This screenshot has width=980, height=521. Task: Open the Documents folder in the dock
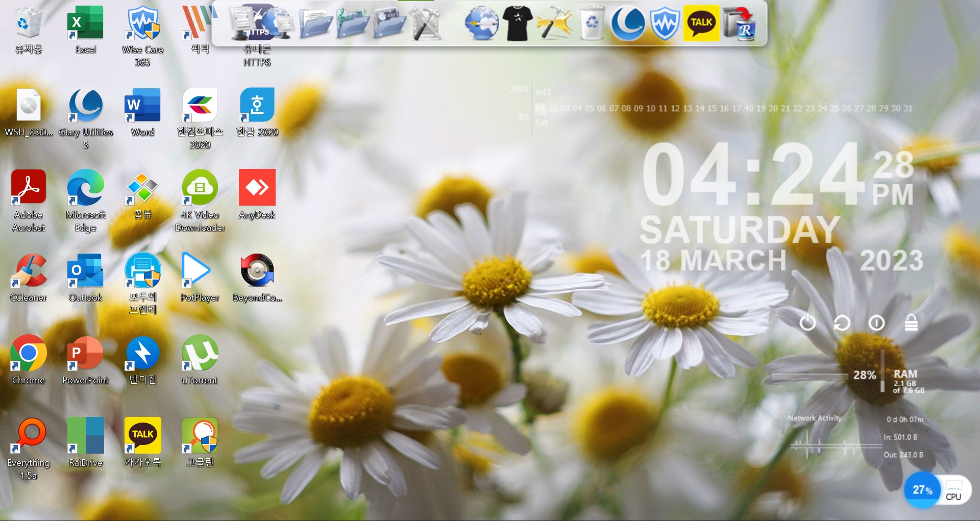click(x=315, y=23)
